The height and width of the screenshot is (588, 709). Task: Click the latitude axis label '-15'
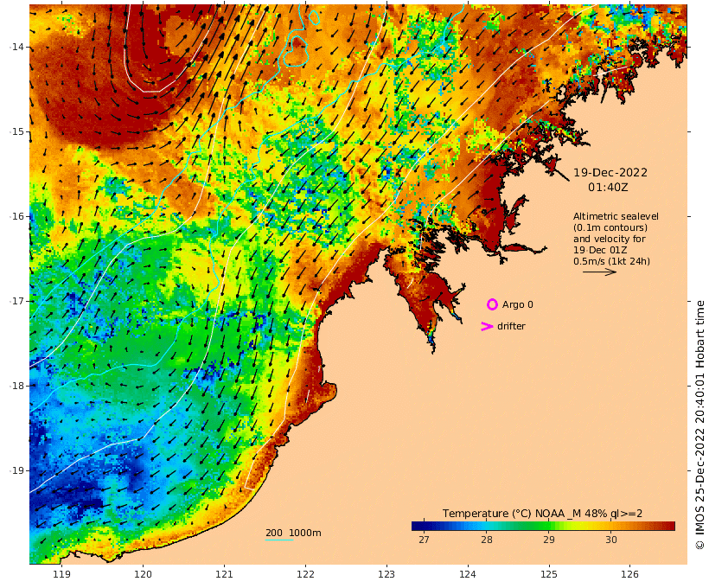[17, 131]
